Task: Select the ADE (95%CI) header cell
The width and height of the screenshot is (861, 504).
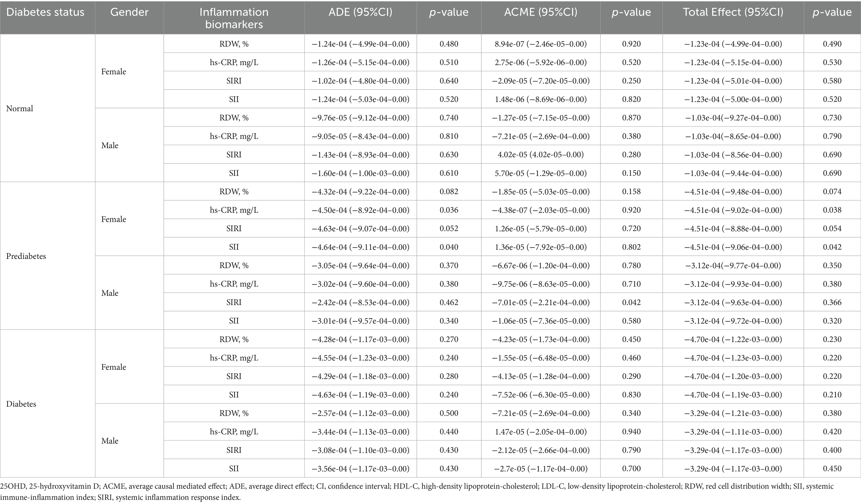Action: click(x=360, y=13)
